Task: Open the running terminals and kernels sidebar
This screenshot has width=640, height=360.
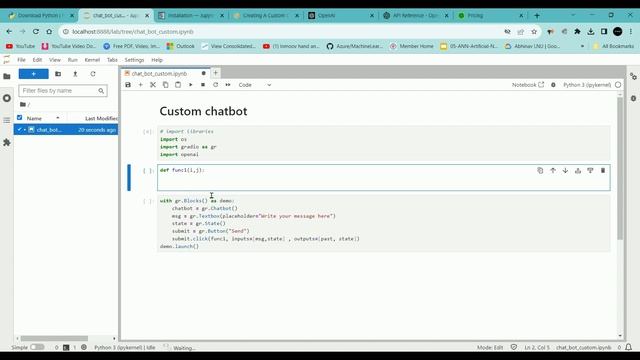Action: (x=7, y=98)
